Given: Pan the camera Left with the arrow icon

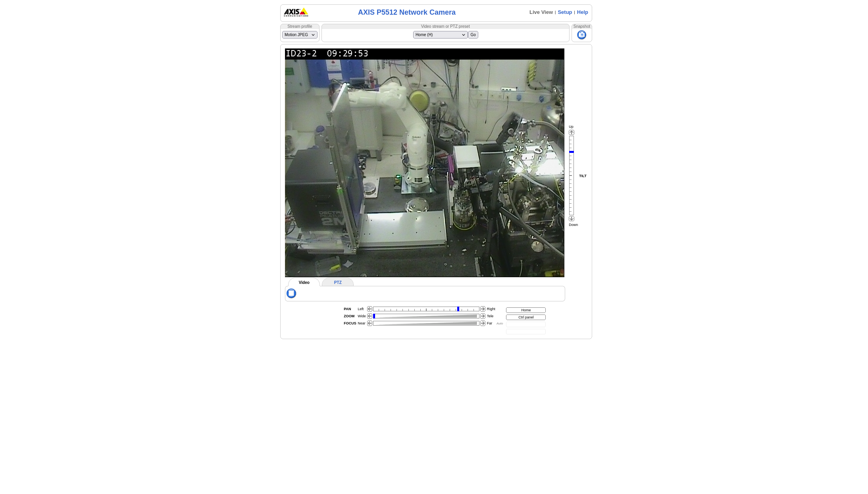Looking at the screenshot, I should click(x=370, y=309).
